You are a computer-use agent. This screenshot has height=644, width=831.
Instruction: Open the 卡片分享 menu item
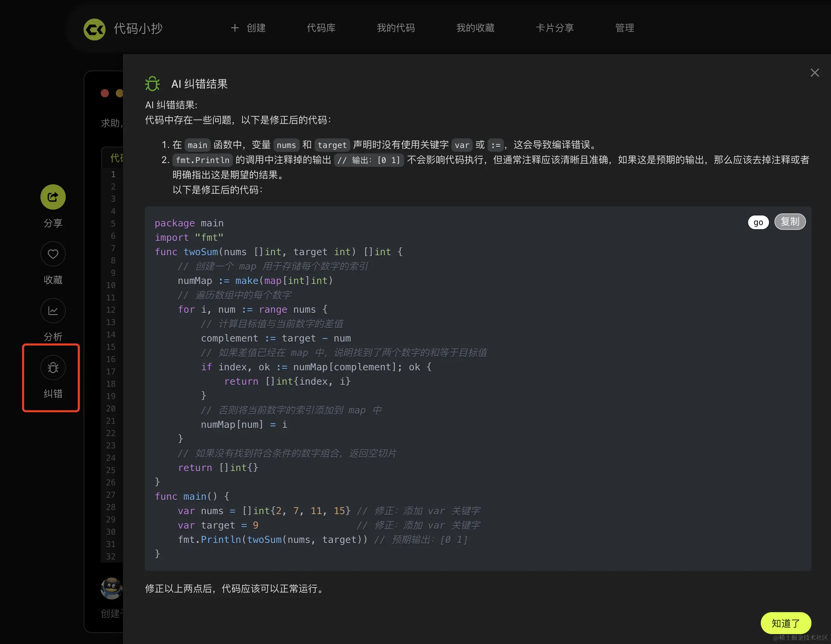click(554, 28)
